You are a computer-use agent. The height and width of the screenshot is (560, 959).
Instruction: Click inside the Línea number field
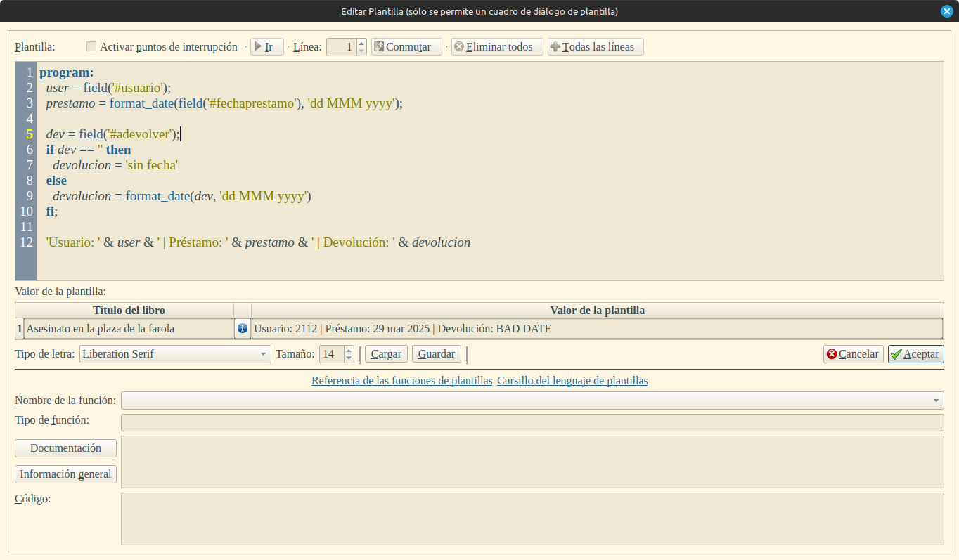(341, 47)
